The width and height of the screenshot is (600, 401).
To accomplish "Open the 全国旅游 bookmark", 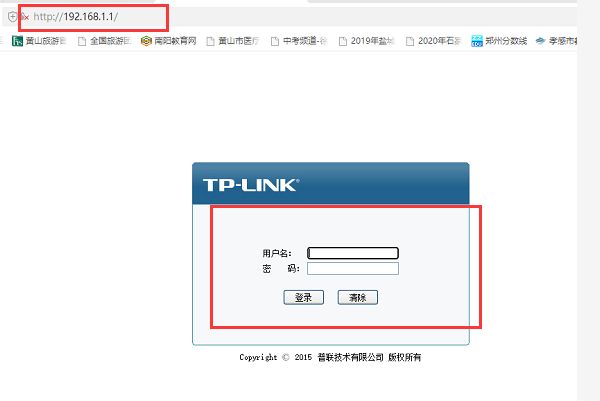I will (104, 41).
